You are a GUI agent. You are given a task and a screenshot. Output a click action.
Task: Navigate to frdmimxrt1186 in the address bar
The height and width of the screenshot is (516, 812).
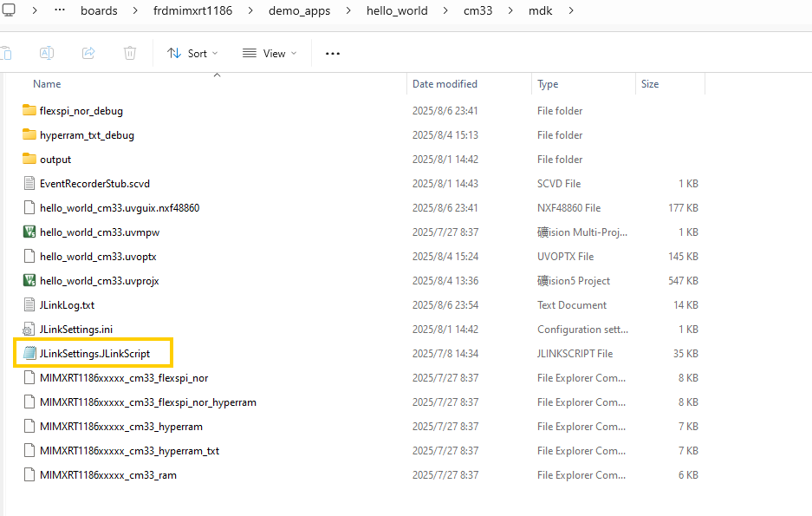pos(192,11)
